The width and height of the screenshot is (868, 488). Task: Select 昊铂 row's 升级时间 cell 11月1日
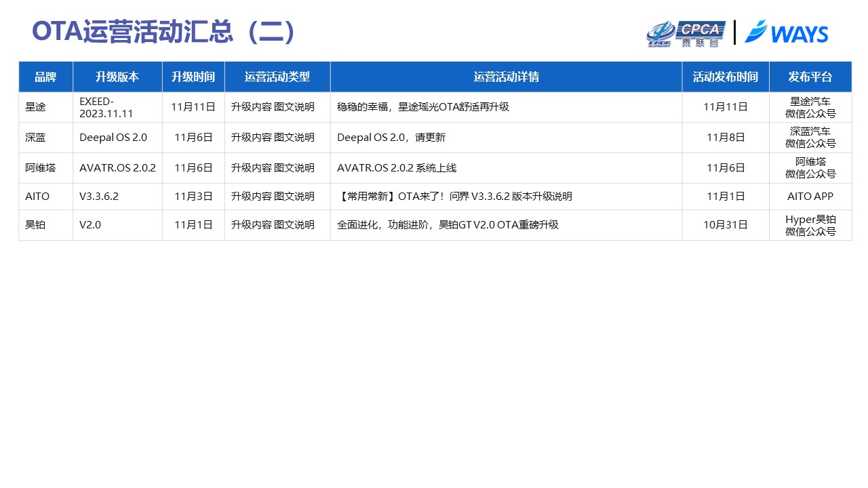(193, 225)
